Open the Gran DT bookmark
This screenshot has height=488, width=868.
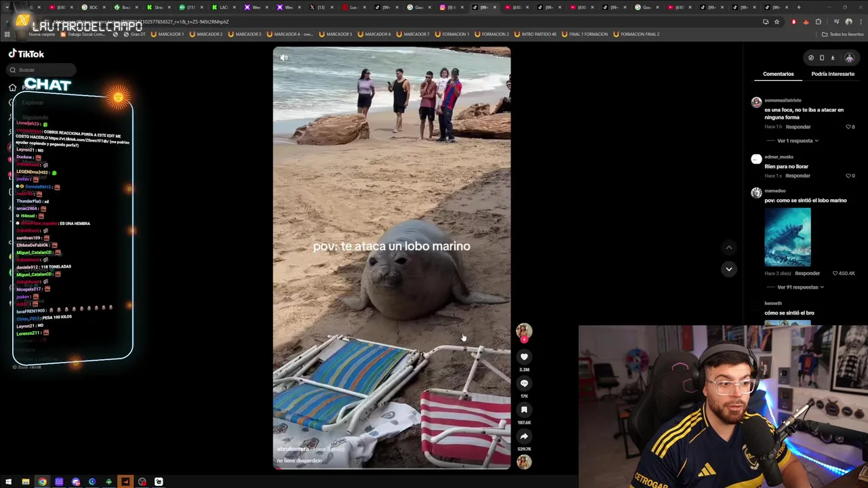(136, 34)
